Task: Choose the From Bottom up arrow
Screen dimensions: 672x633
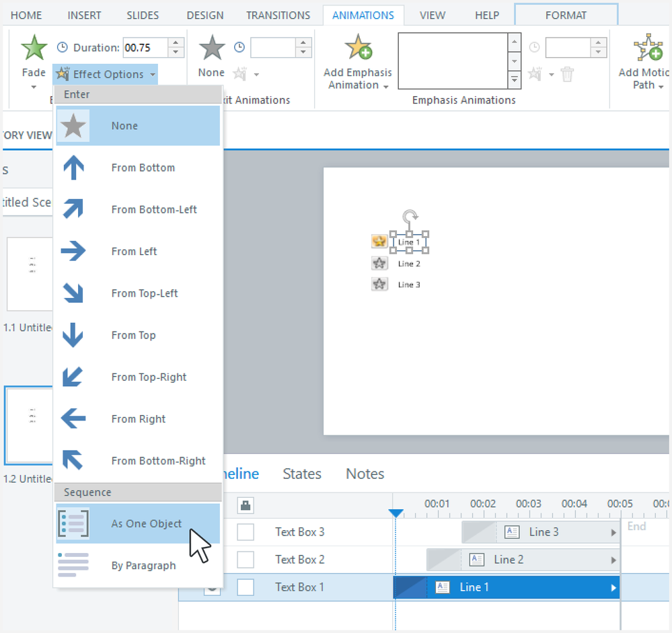Action: tap(73, 167)
